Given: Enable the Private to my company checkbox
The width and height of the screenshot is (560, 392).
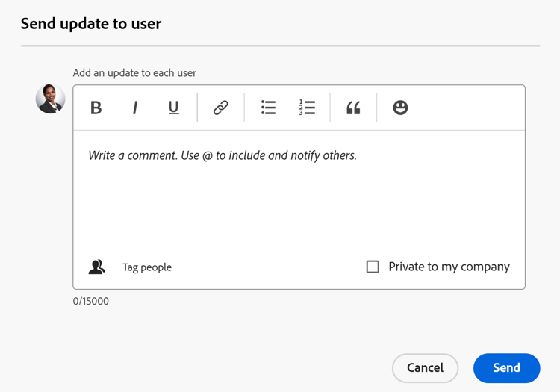Looking at the screenshot, I should coord(373,267).
